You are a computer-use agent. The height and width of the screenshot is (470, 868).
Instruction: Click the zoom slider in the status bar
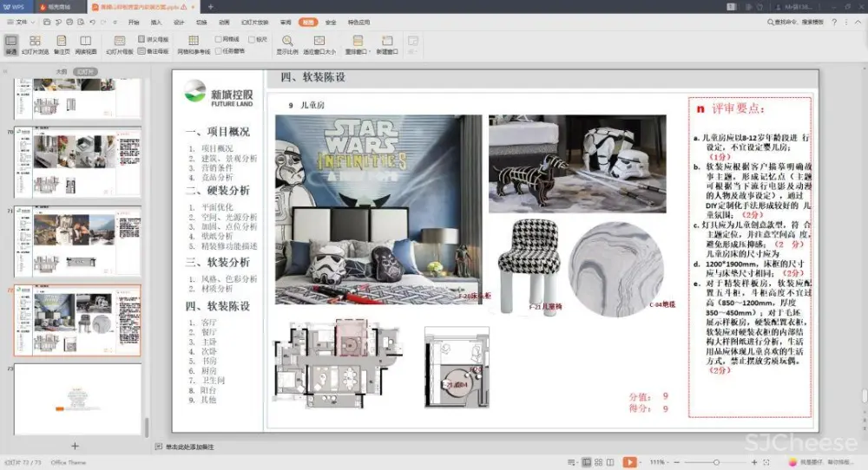tap(715, 462)
